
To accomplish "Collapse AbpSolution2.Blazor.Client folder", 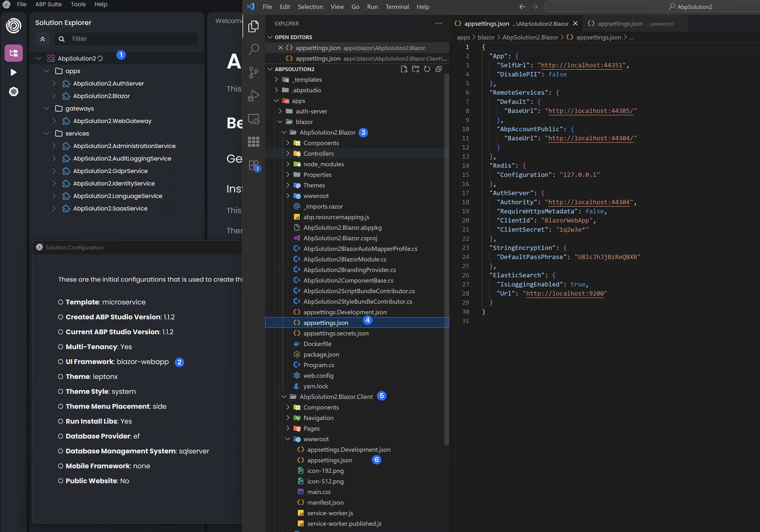I will (x=284, y=397).
